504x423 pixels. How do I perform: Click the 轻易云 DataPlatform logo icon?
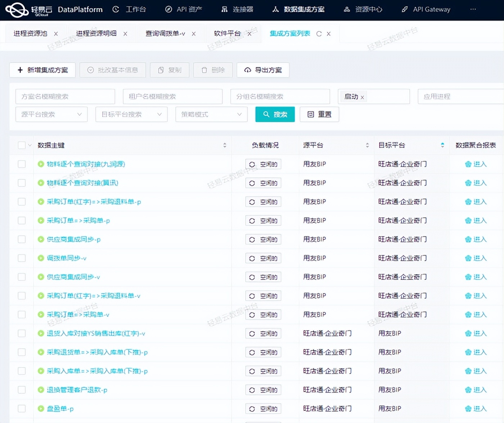(17, 10)
